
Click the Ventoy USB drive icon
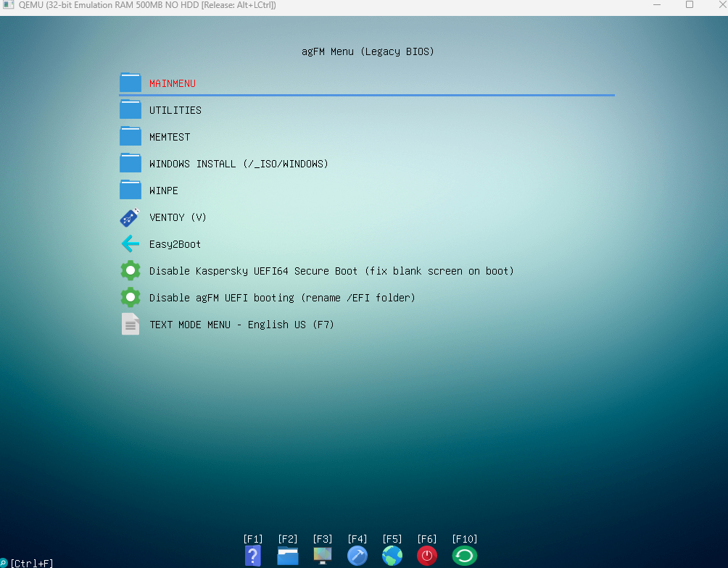130,217
